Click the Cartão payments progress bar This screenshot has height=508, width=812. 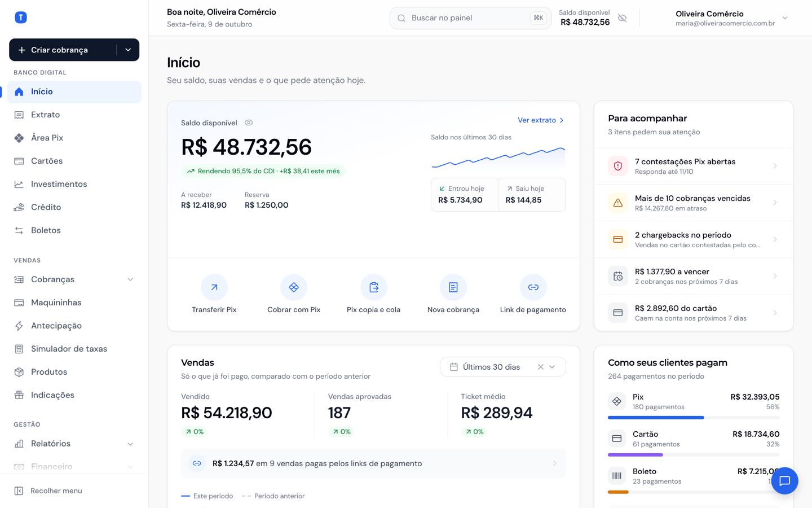point(694,455)
